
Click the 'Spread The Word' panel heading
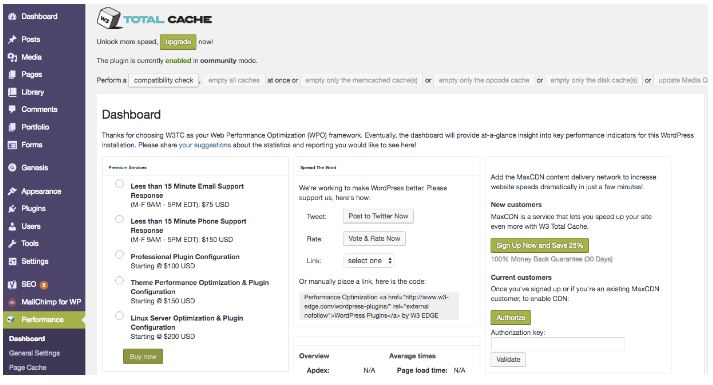click(318, 168)
